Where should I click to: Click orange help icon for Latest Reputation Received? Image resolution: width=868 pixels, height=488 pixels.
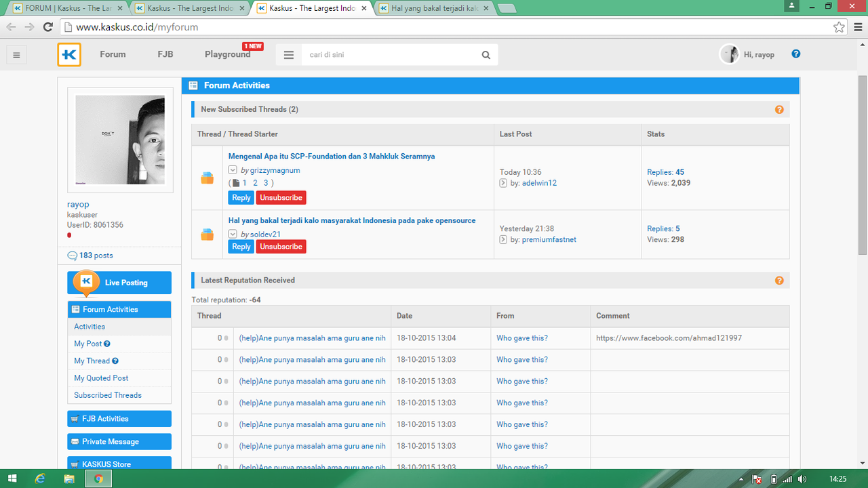click(x=779, y=280)
